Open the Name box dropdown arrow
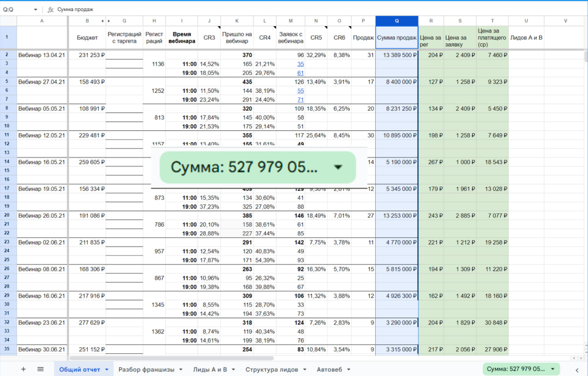Screen dimensions: 588x376 pos(36,9)
